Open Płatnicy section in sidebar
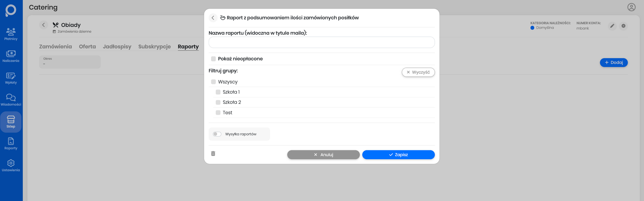The height and width of the screenshot is (201, 644). coord(11,34)
